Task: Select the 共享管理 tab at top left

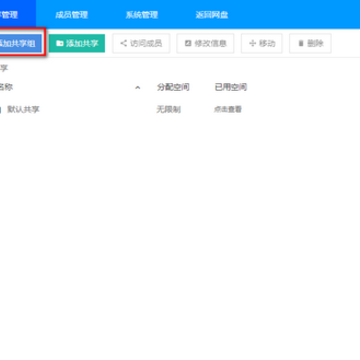Action: click(x=9, y=15)
